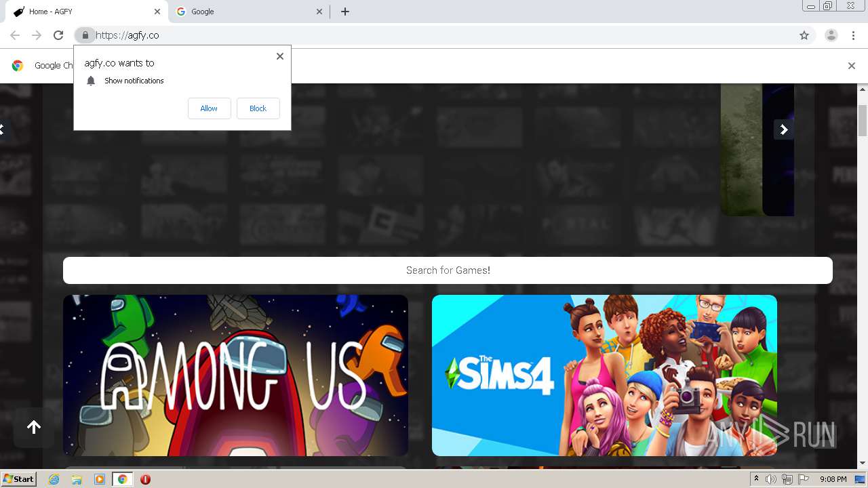The width and height of the screenshot is (868, 488).
Task: Open the network tray icon
Action: 787,479
